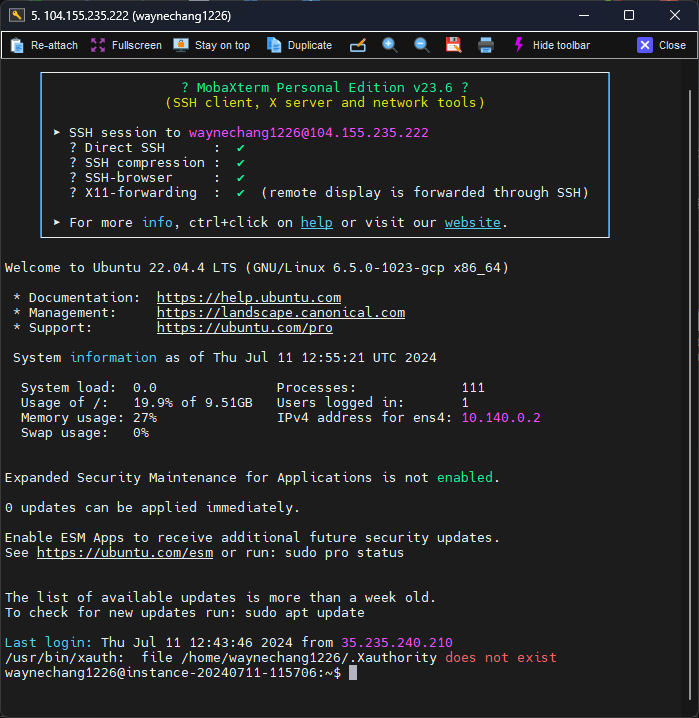Viewport: 699px width, 718px height.
Task: Click the 'MobaXterm Personal Edition v23.6' title
Action: [325, 87]
